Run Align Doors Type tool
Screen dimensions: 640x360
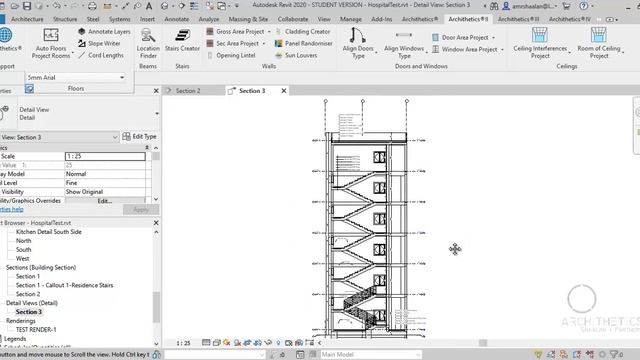[x=358, y=44]
